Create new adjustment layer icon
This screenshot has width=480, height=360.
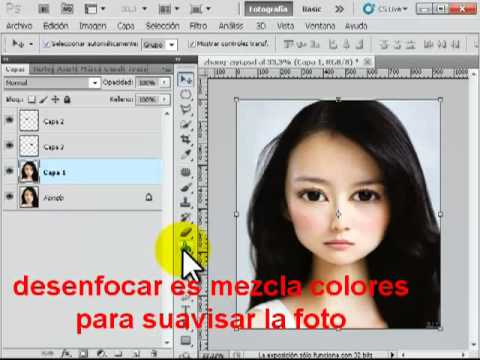click(101, 353)
